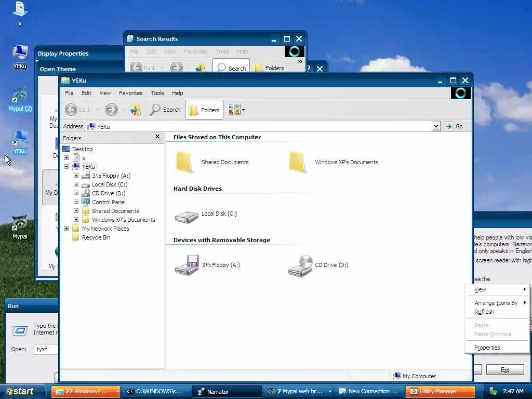This screenshot has height=399, width=532.
Task: Select Local Disk (C:) in folder tree
Action: tap(110, 184)
